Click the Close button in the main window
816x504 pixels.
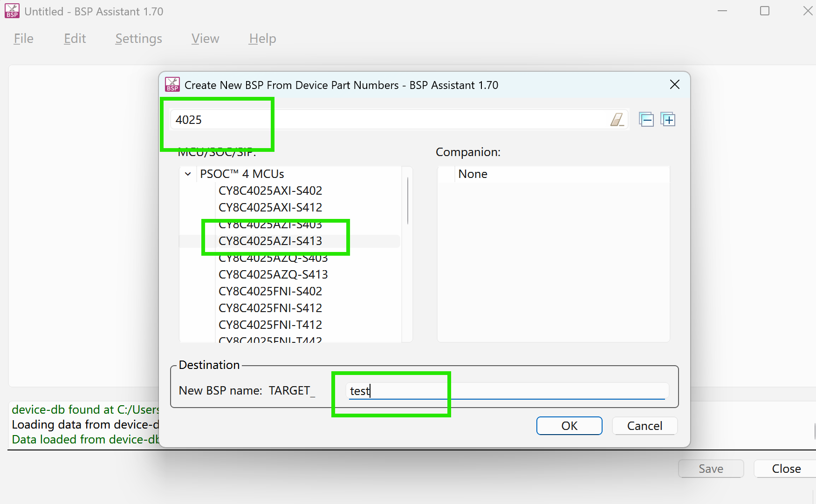(786, 469)
